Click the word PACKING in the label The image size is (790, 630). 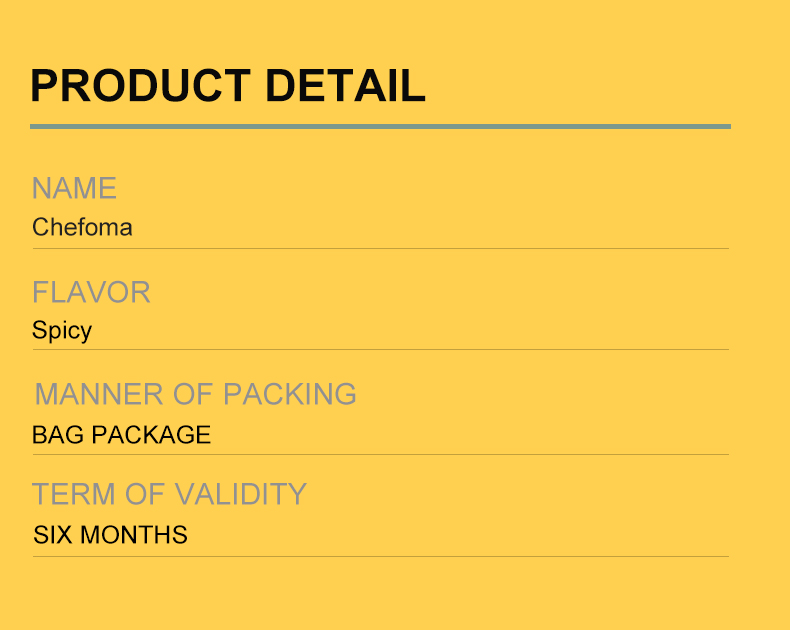coord(290,394)
